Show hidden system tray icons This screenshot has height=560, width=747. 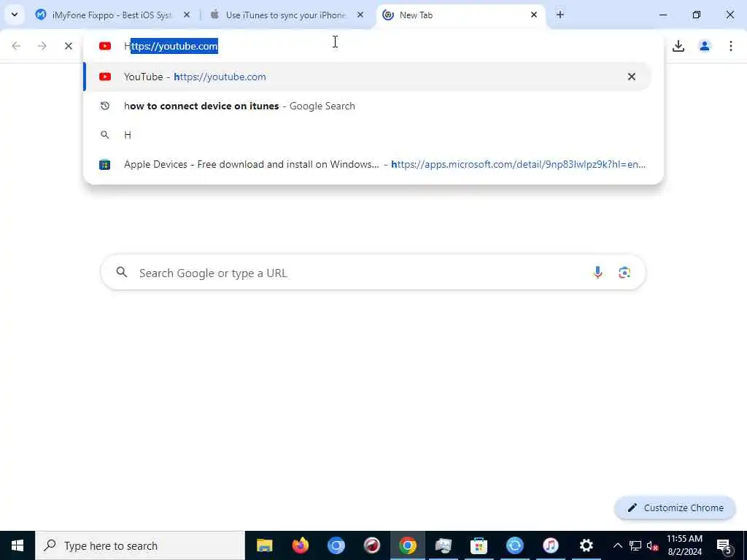pyautogui.click(x=617, y=545)
